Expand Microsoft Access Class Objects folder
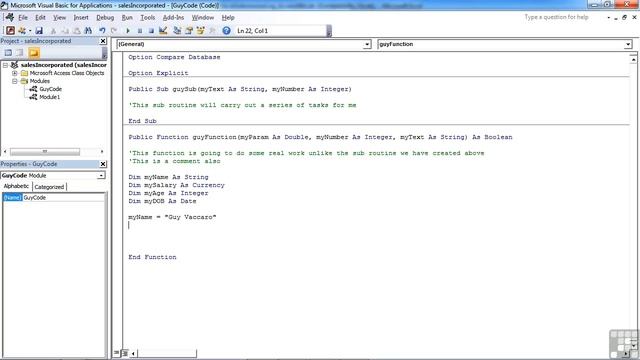The image size is (640, 360). (x=15, y=73)
